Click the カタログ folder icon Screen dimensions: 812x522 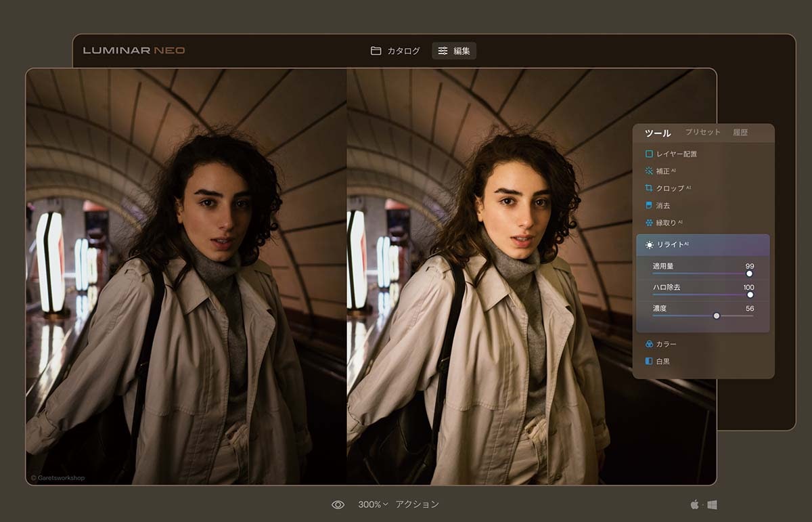click(x=376, y=50)
